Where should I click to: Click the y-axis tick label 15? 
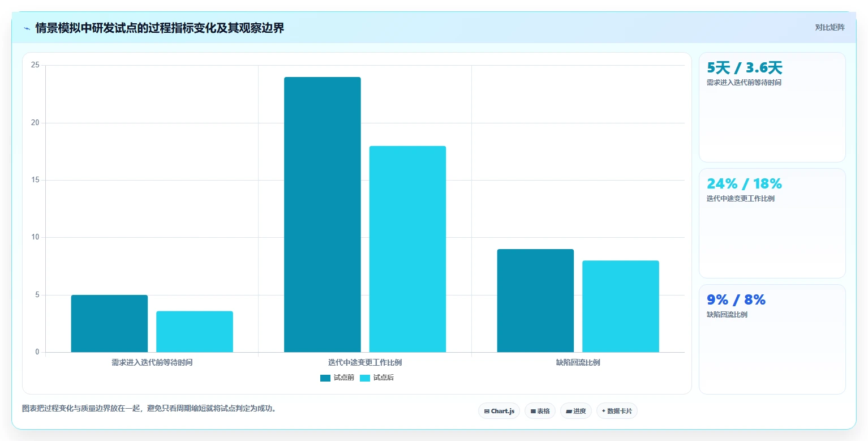pyautogui.click(x=35, y=180)
